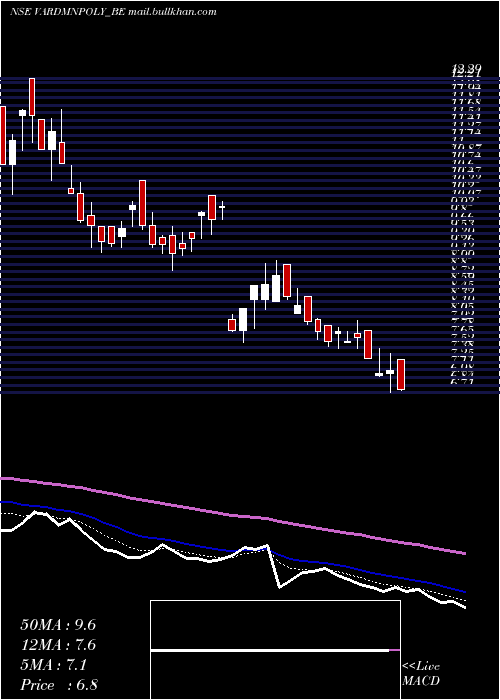Click the pink 50MA moving average line
500x700 pixels.
click(x=232, y=515)
